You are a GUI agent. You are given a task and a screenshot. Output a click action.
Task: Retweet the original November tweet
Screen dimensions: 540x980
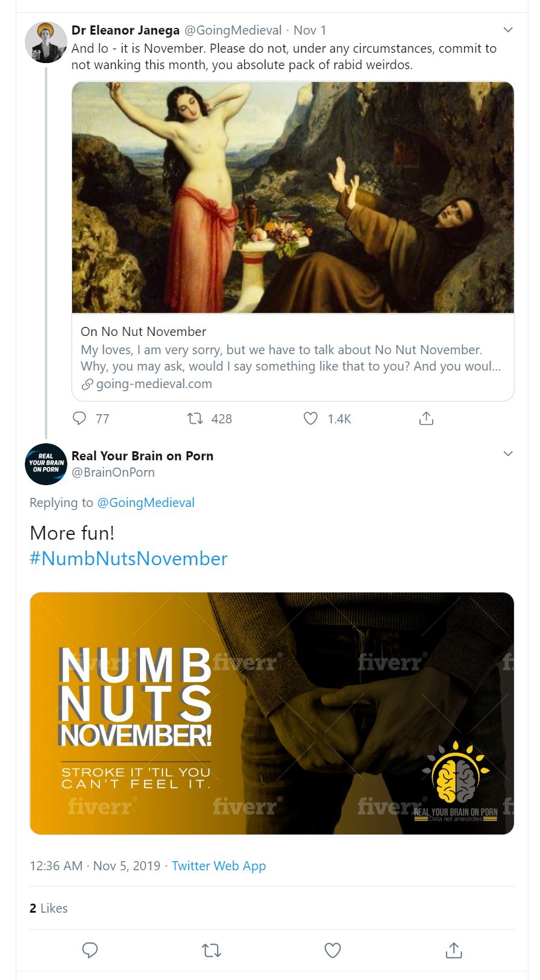195,418
